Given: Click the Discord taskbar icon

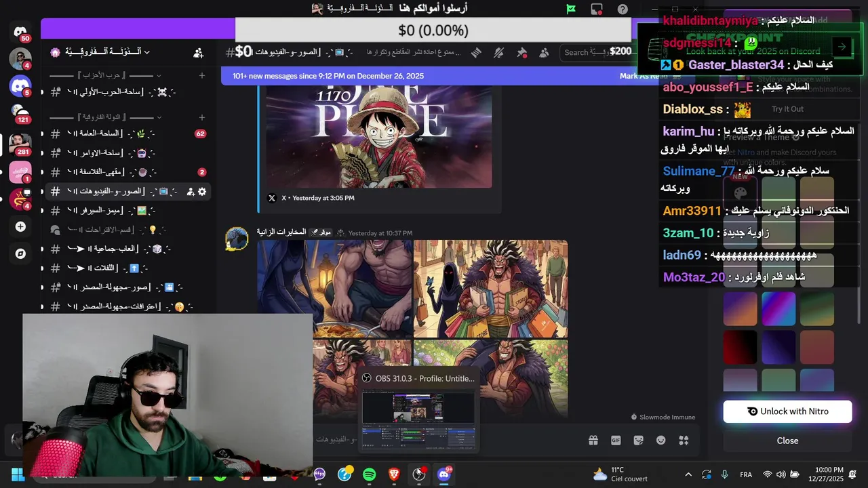Looking at the screenshot, I should point(444,474).
